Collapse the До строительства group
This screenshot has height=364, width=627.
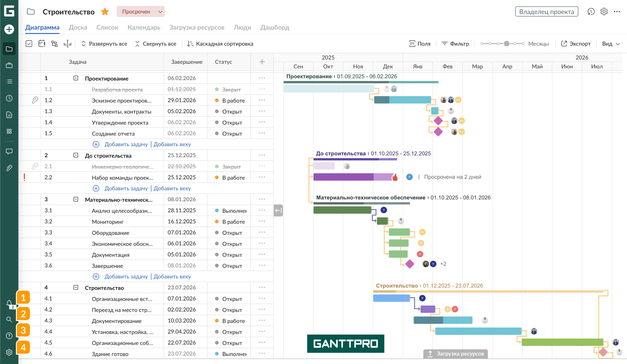coord(76,155)
